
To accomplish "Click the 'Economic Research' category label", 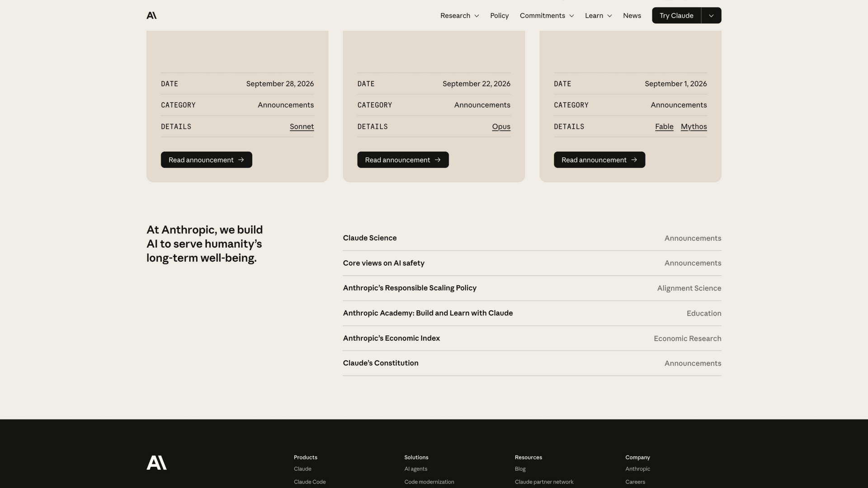I will (x=687, y=338).
